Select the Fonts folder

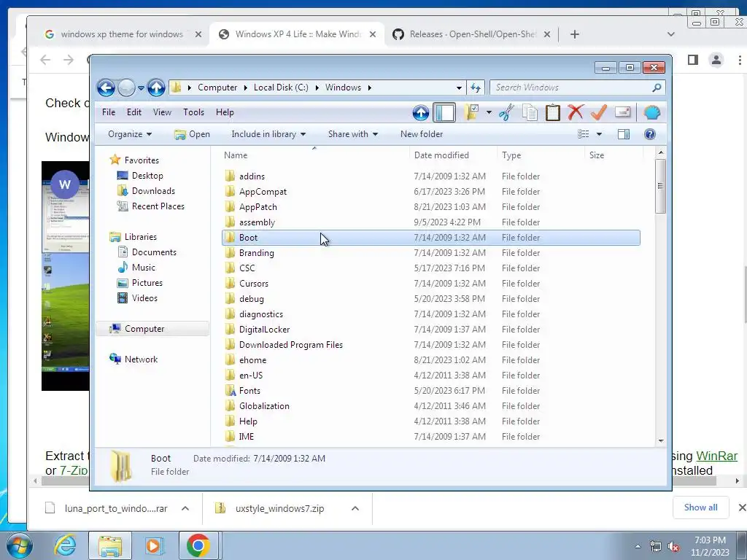pos(430,391)
